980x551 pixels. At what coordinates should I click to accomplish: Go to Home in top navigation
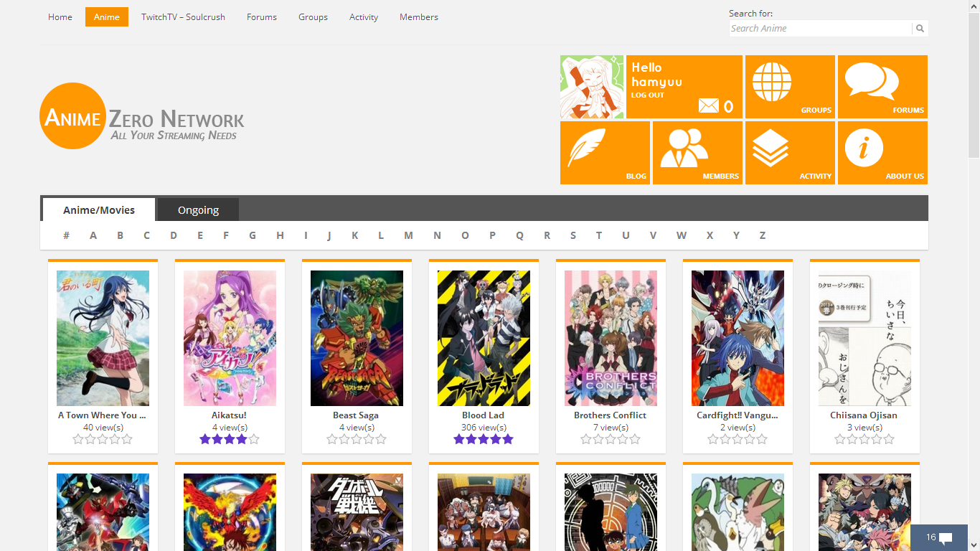60,17
